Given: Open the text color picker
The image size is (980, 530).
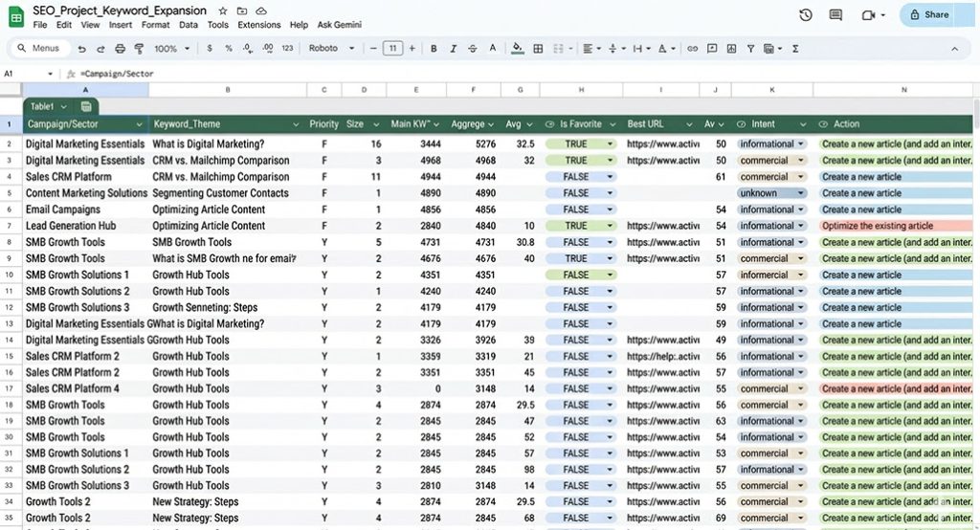Looking at the screenshot, I should pos(493,48).
